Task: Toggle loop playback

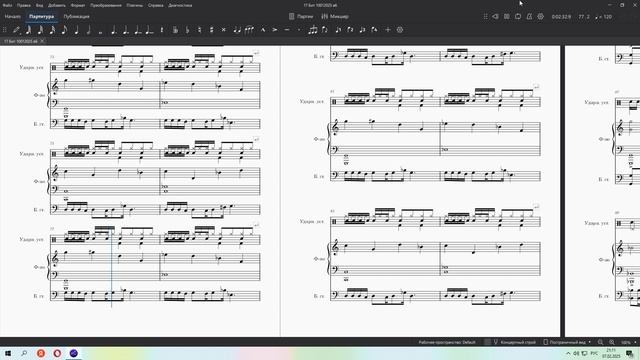Action: tap(518, 17)
